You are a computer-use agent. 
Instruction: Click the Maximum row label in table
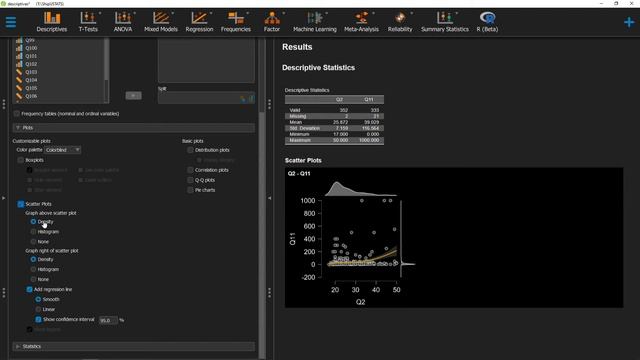coord(300,140)
